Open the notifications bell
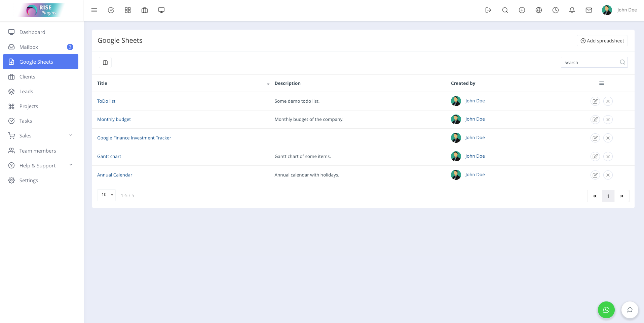This screenshot has height=323, width=644. pos(572,10)
